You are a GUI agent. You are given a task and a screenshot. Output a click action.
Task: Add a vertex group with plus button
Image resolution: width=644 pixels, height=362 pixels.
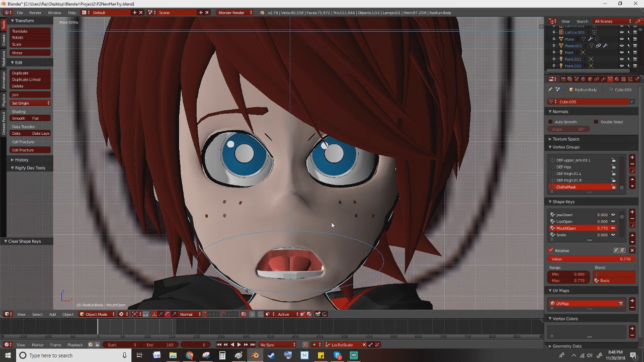[x=632, y=157]
